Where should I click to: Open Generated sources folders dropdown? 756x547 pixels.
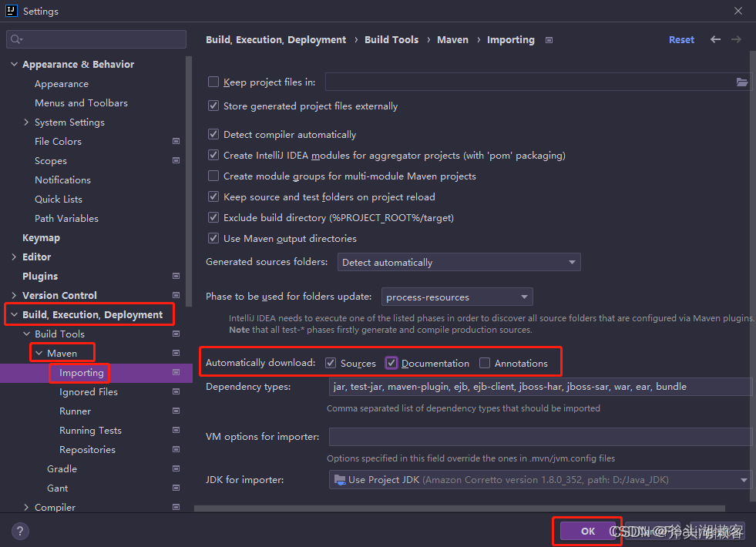tap(459, 262)
